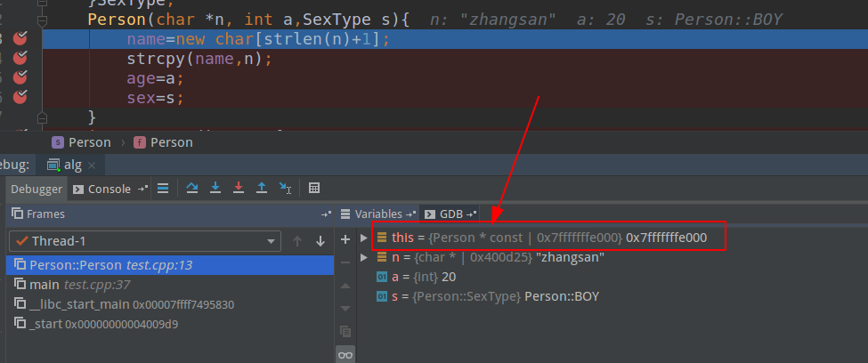Screen dimensions: 868x363
Task: Toggle show watches glasses icon
Action: 345,355
